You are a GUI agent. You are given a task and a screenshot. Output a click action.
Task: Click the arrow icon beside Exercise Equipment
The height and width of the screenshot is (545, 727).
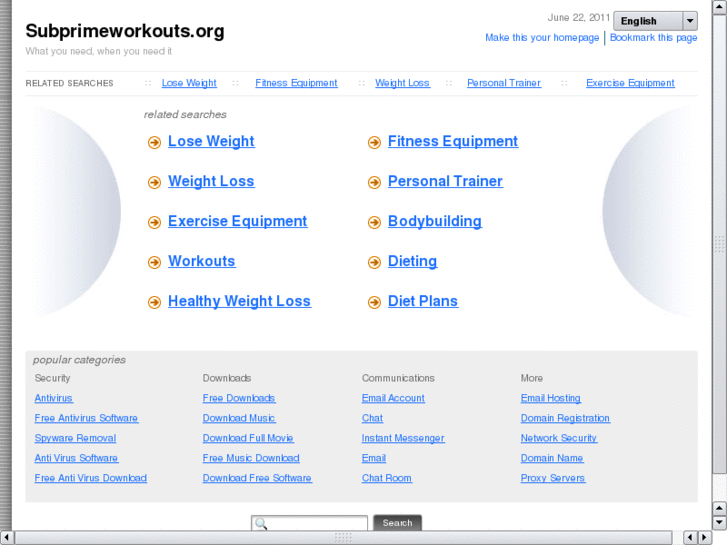click(154, 222)
